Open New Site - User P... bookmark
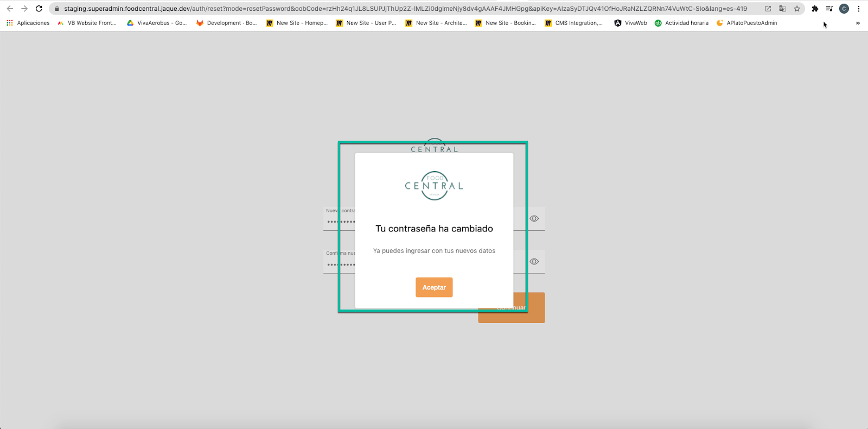 (x=366, y=23)
